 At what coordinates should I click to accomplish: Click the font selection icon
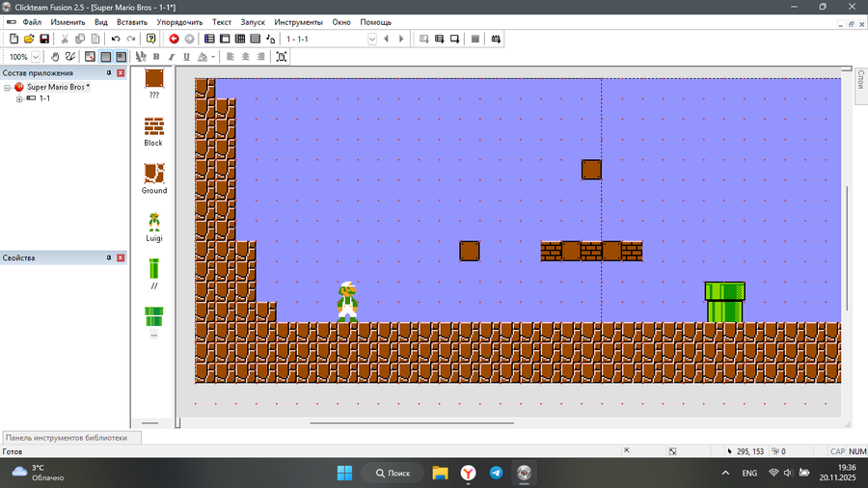pos(141,57)
